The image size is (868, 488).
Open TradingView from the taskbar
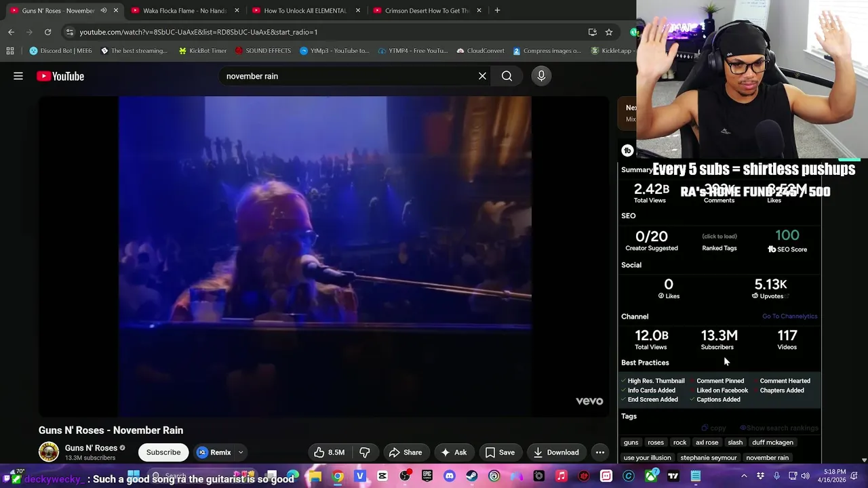[673, 476]
